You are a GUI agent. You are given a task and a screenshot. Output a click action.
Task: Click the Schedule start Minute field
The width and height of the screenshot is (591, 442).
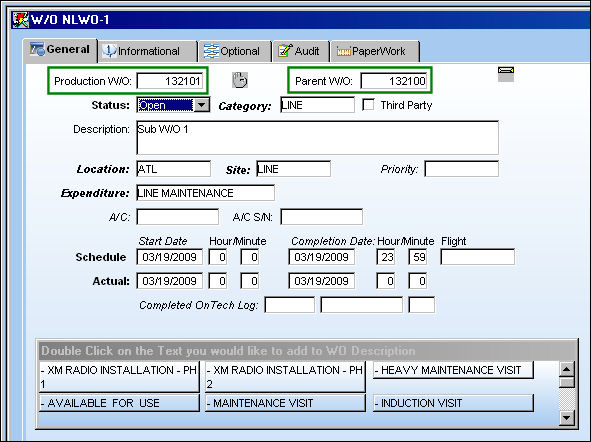pyautogui.click(x=250, y=257)
